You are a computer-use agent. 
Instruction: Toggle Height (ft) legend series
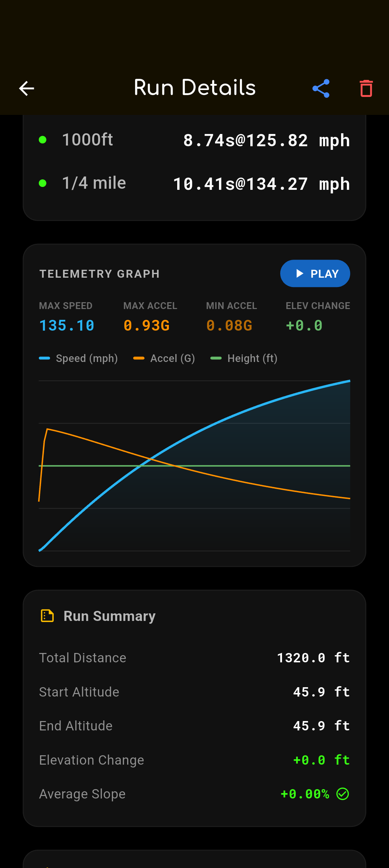tap(244, 358)
